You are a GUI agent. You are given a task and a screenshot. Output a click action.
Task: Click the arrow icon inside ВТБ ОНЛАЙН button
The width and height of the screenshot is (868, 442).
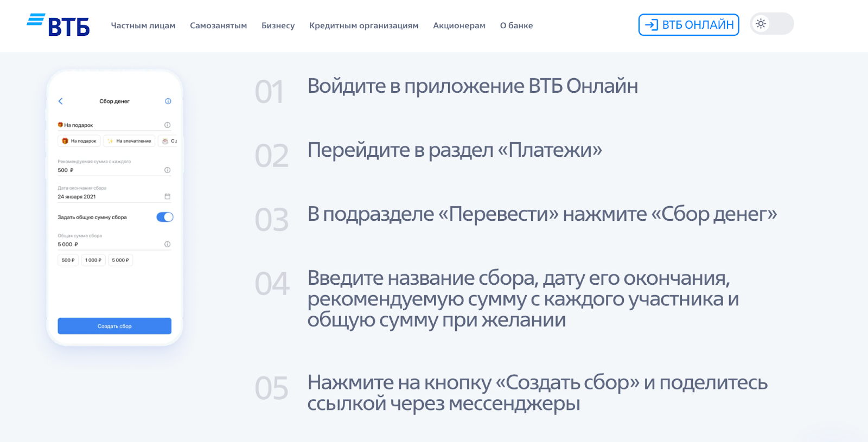coord(651,25)
